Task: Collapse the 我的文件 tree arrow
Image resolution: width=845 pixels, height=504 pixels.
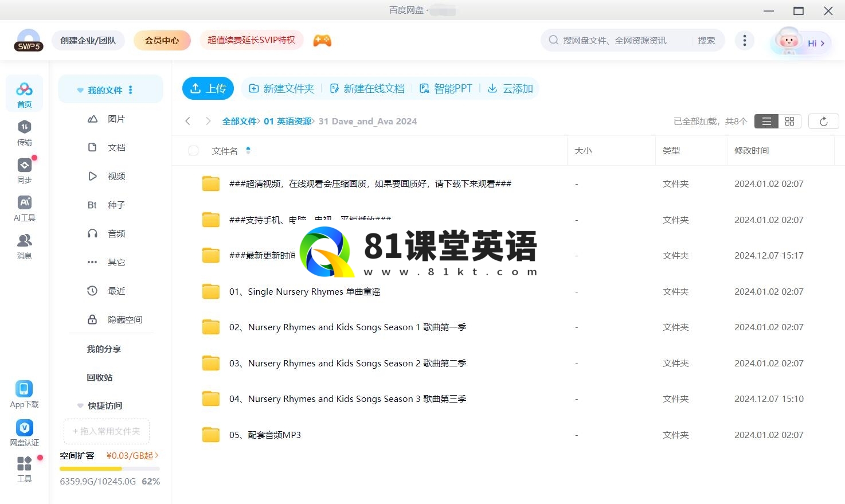Action: point(80,91)
